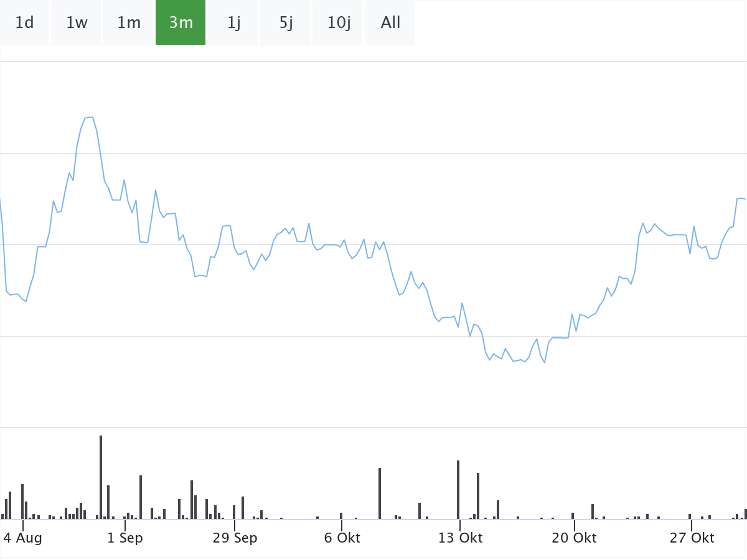Click the tallest volume bar in the chart

click(101, 477)
